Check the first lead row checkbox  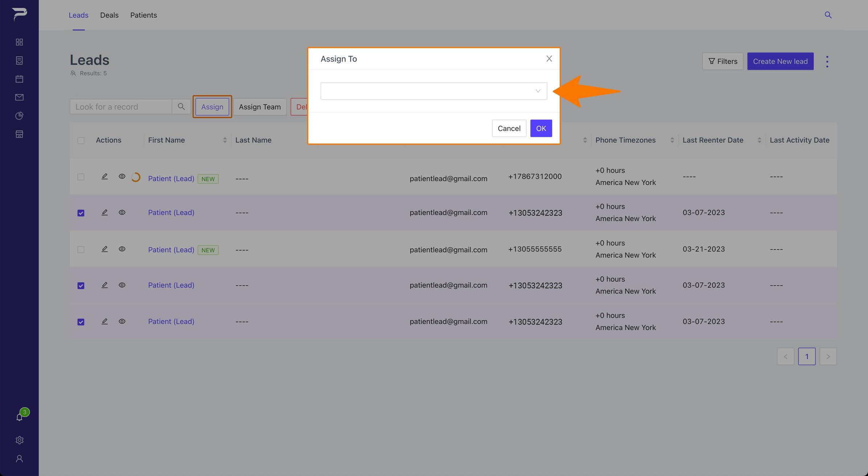pyautogui.click(x=81, y=177)
